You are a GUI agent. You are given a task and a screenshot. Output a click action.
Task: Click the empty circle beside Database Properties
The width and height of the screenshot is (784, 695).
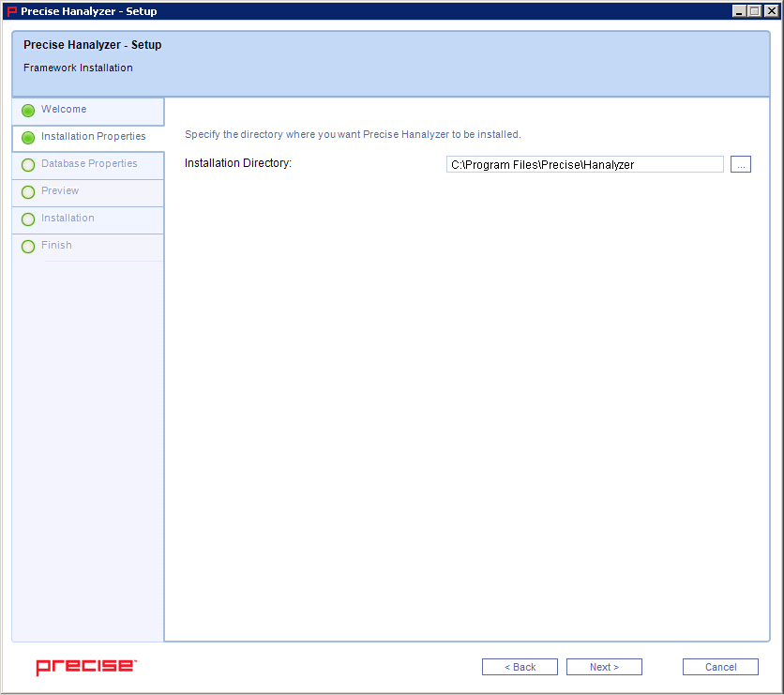(x=28, y=165)
